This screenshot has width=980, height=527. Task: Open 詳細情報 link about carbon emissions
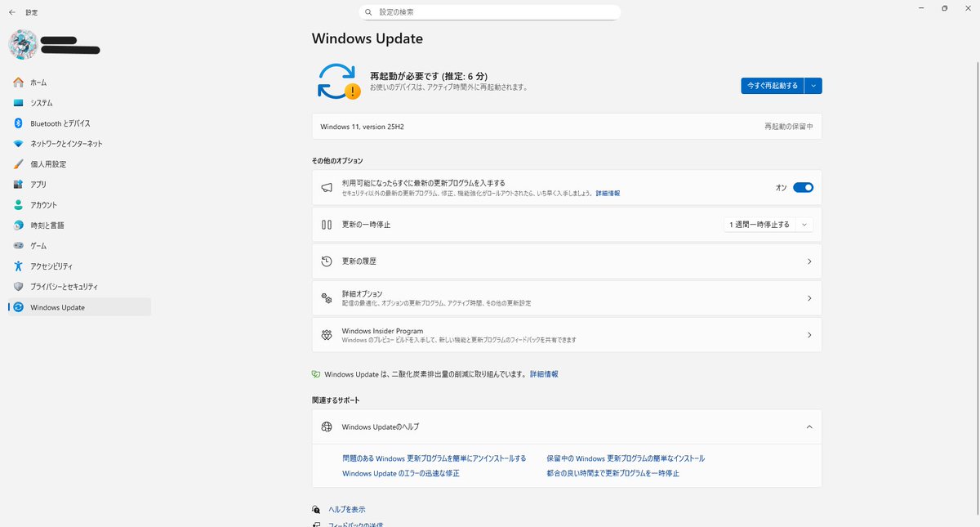(x=544, y=374)
